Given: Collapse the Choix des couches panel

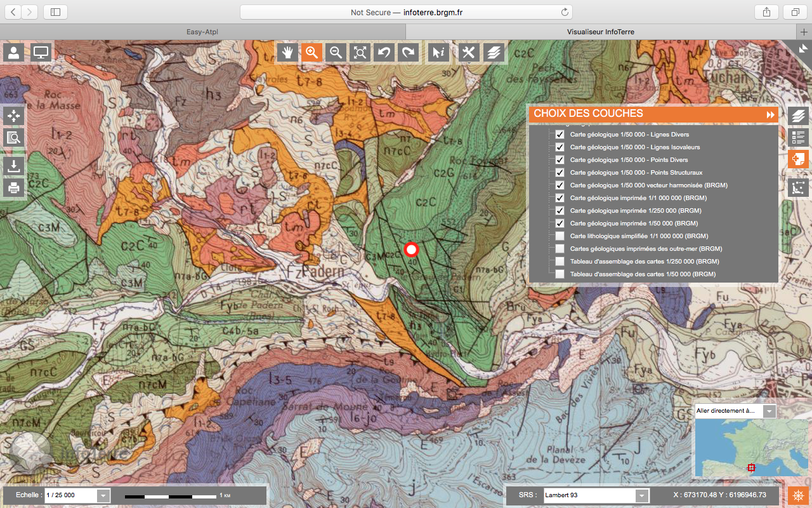Looking at the screenshot, I should point(770,114).
